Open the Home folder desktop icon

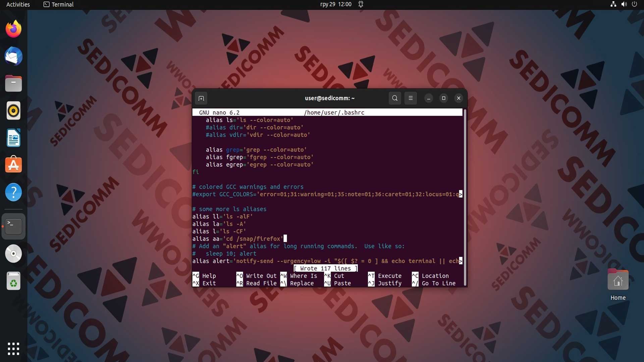618,285
